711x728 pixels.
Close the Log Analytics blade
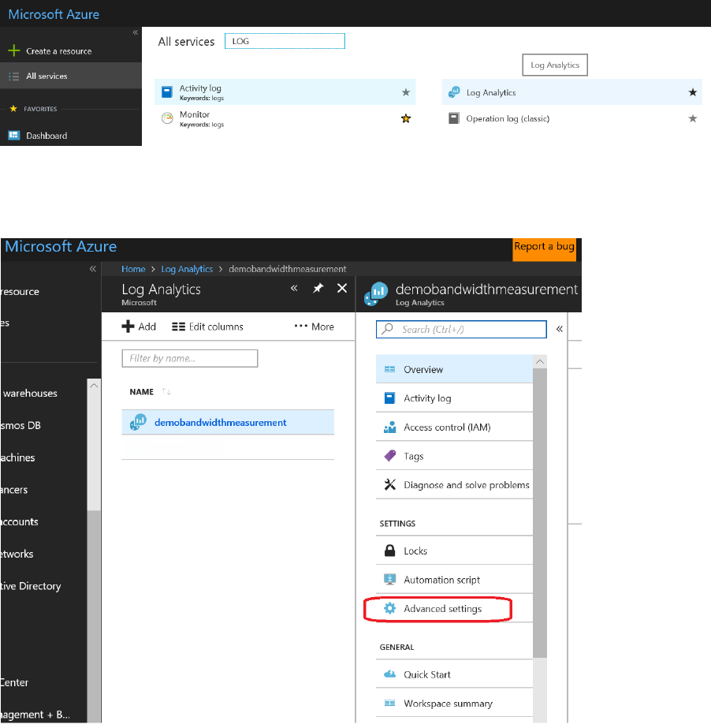(342, 289)
